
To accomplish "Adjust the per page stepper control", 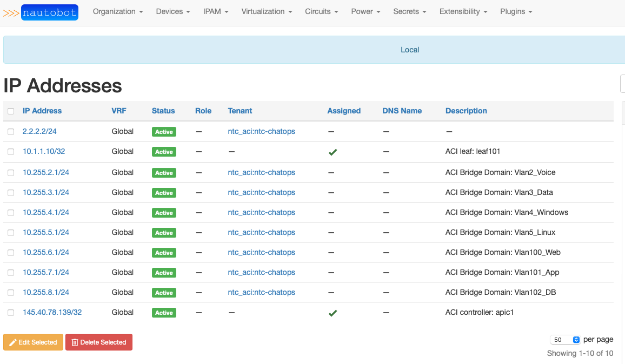I will coord(577,339).
